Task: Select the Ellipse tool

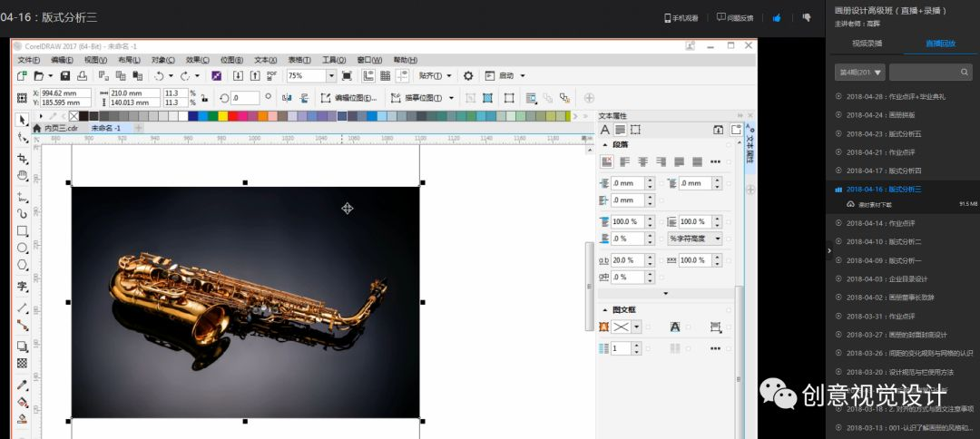Action: pos(23,248)
